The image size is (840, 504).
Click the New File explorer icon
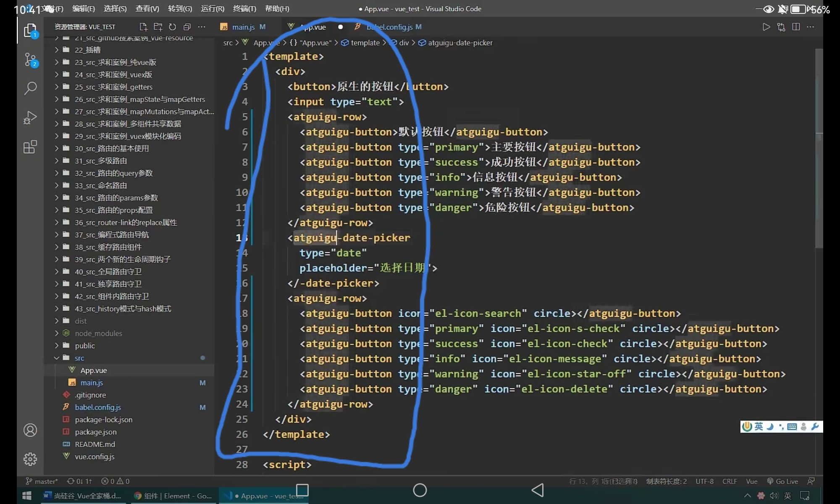click(x=143, y=27)
